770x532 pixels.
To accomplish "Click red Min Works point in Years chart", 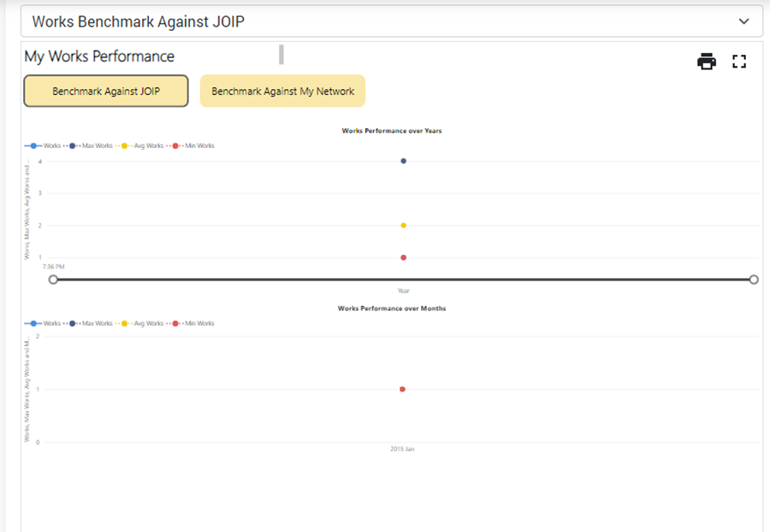I will click(403, 257).
